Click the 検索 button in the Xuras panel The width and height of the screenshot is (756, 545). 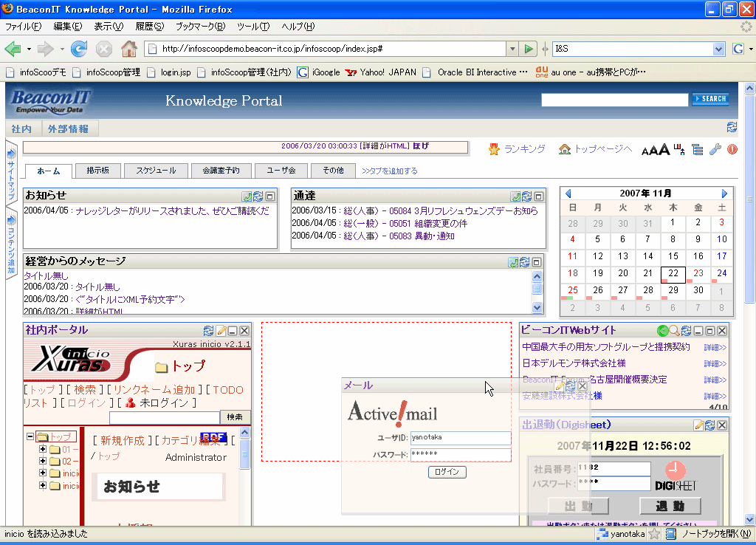pos(235,417)
